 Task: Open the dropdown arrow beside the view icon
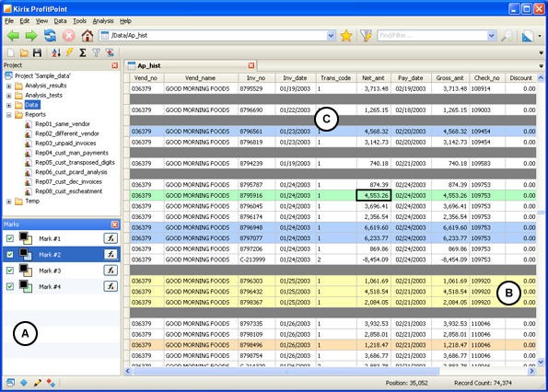(x=540, y=36)
